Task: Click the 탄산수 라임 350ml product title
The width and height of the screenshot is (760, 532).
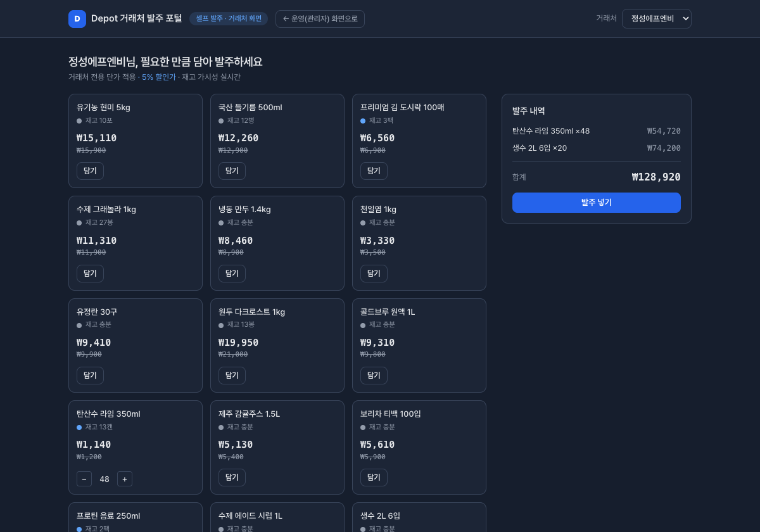Action: pos(108,414)
